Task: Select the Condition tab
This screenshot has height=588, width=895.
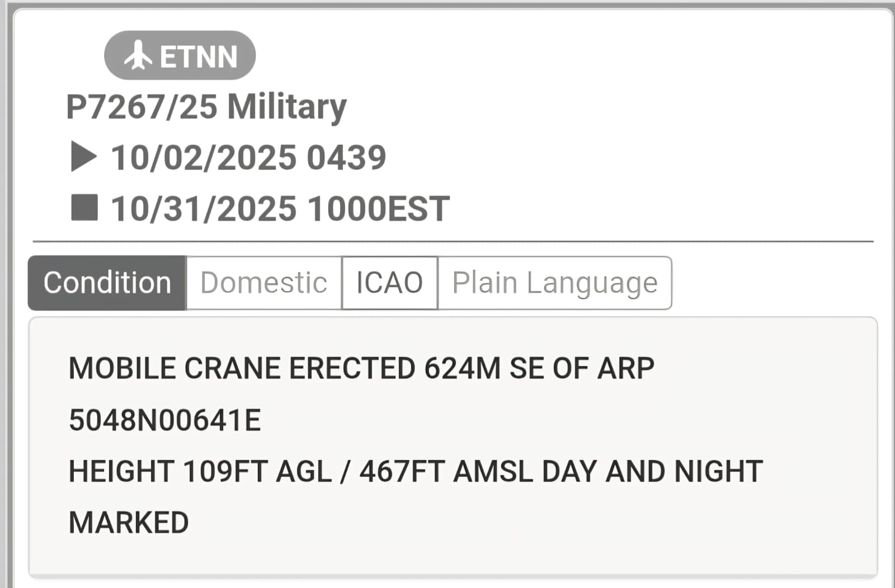Action: click(107, 282)
